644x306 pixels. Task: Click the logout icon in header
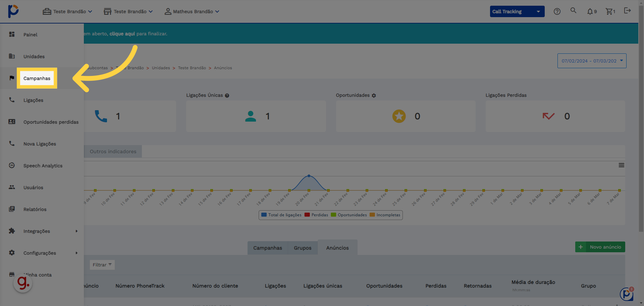(627, 11)
